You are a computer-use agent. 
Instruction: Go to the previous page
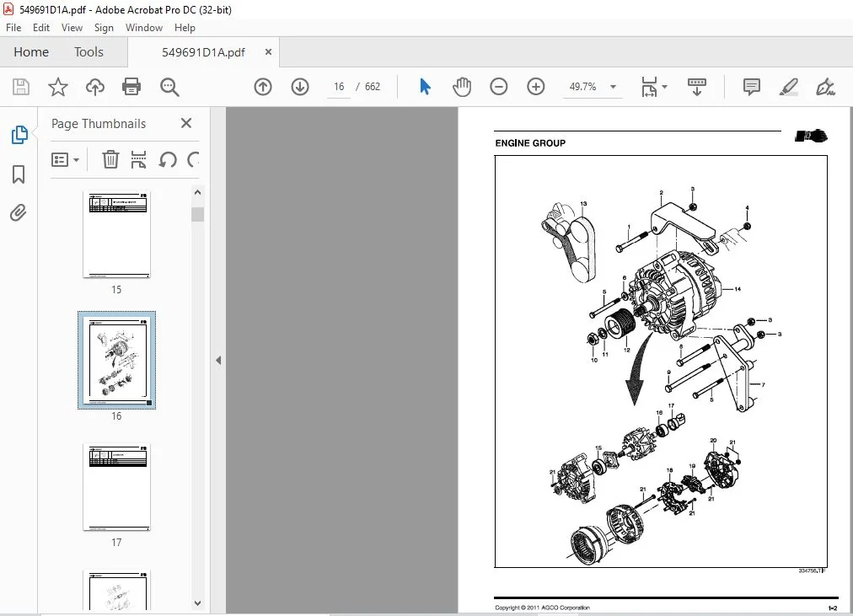pyautogui.click(x=263, y=87)
